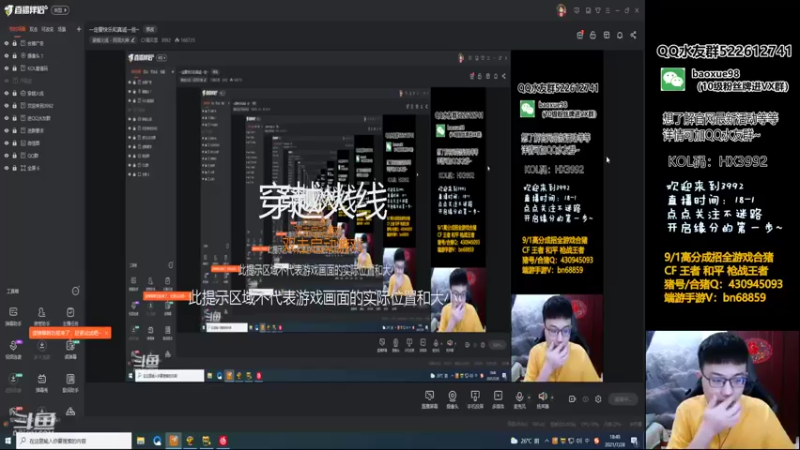Viewport: 800px width, 450px height.
Task: Toggle visibility of the 摄像头 1 source
Action: tap(7, 56)
